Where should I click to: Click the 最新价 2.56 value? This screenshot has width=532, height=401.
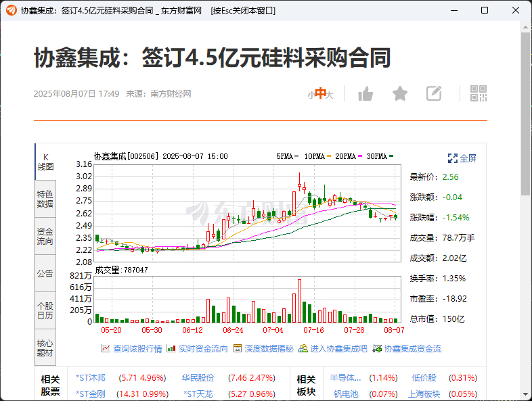[450, 177]
